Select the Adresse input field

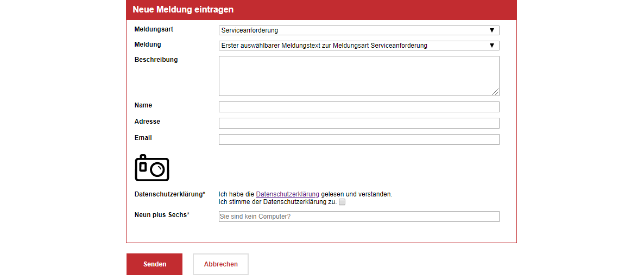pyautogui.click(x=358, y=123)
